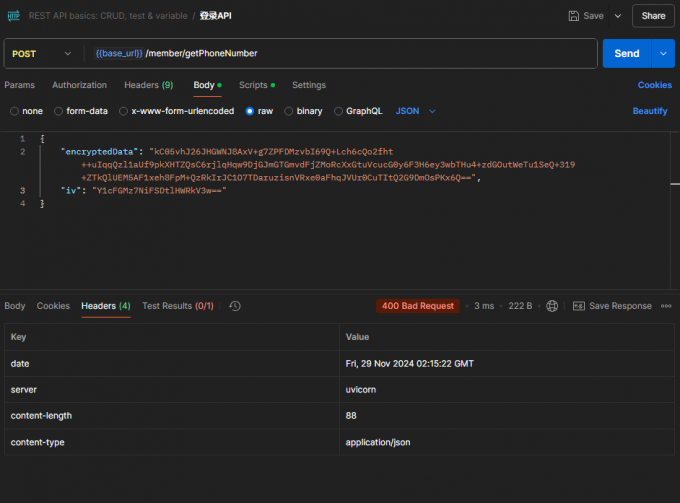Beautify the JSON body
The width and height of the screenshot is (680, 503).
650,111
